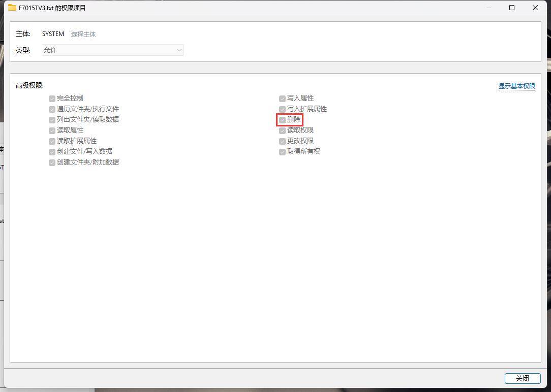
Task: Click the 关闭 button
Action: coord(523,378)
